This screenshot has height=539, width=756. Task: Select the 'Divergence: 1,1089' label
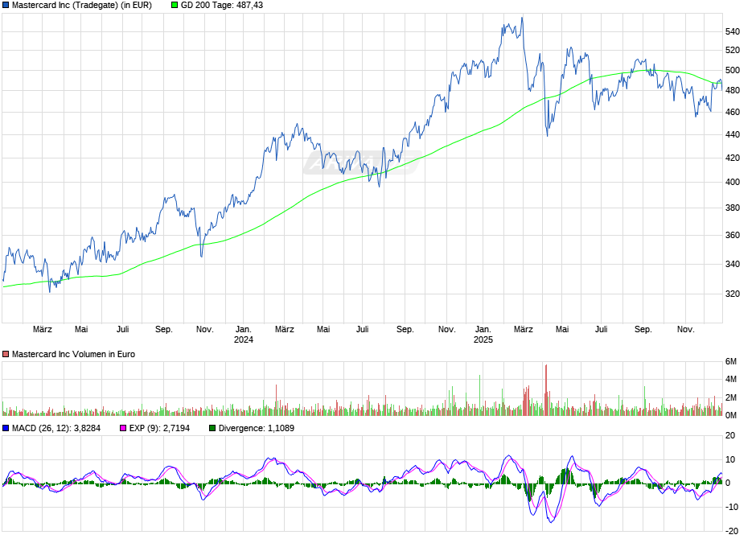coord(256,428)
